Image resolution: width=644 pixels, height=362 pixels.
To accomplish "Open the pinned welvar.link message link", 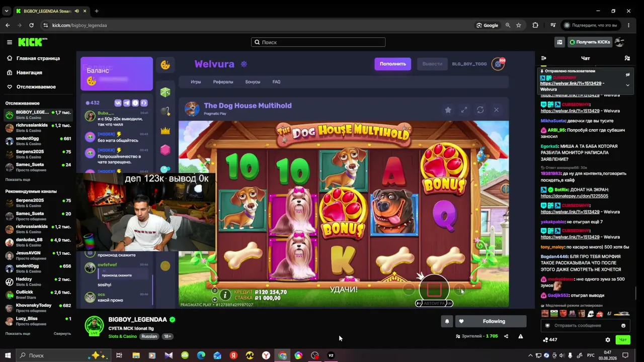I will 571,83.
